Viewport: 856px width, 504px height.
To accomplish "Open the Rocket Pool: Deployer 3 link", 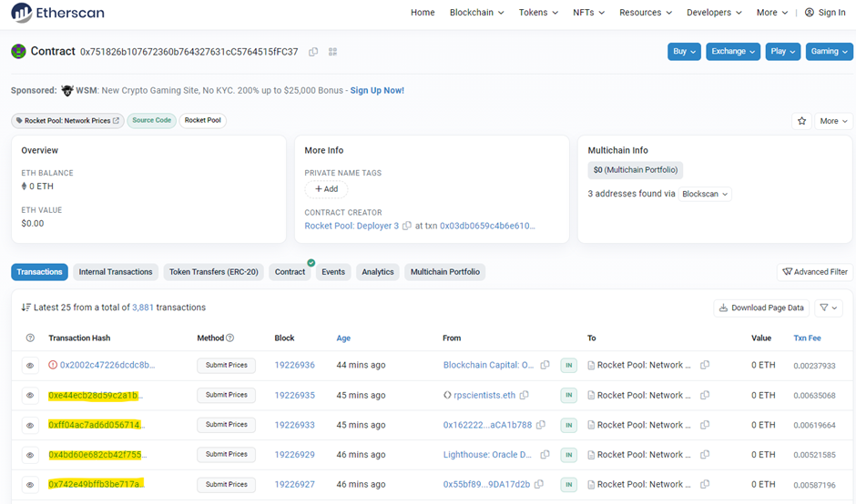I will point(352,226).
